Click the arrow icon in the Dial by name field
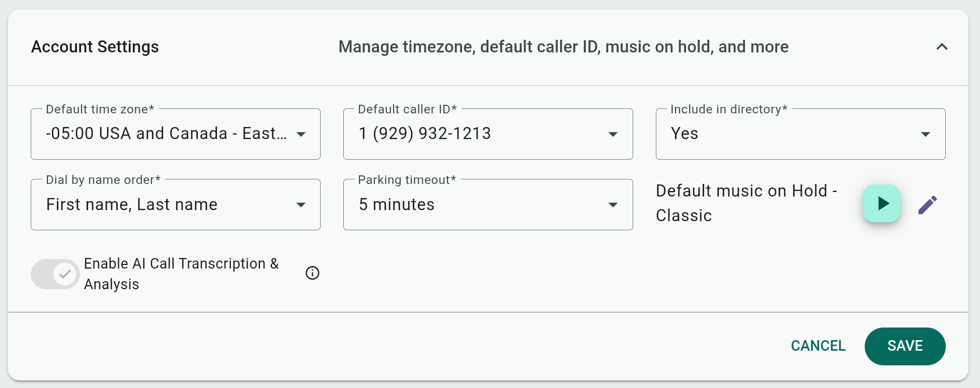 [x=301, y=205]
